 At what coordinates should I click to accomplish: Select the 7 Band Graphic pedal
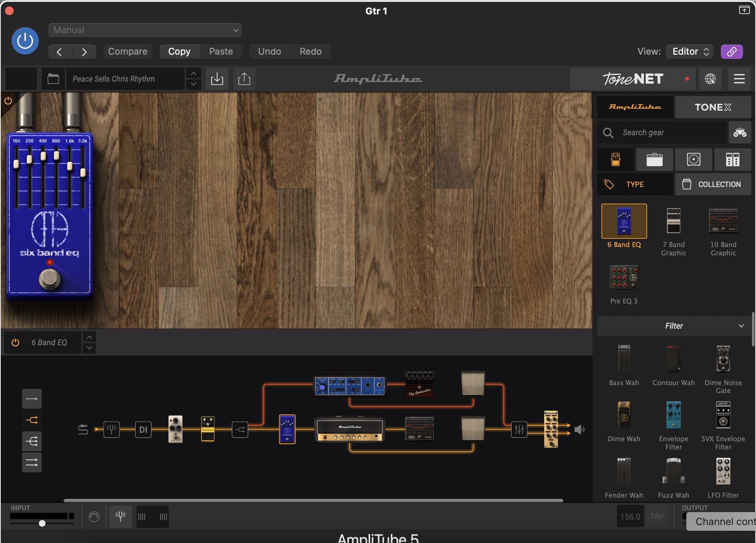click(674, 222)
